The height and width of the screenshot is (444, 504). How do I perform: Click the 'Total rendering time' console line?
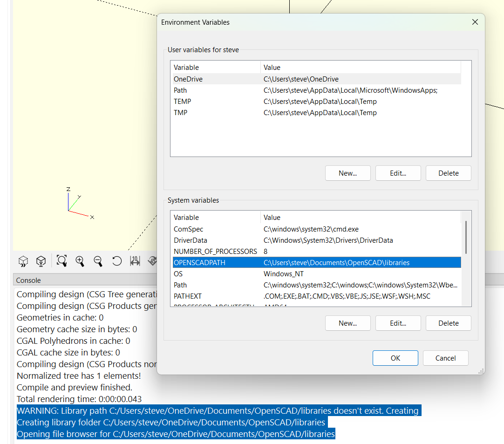pos(79,399)
